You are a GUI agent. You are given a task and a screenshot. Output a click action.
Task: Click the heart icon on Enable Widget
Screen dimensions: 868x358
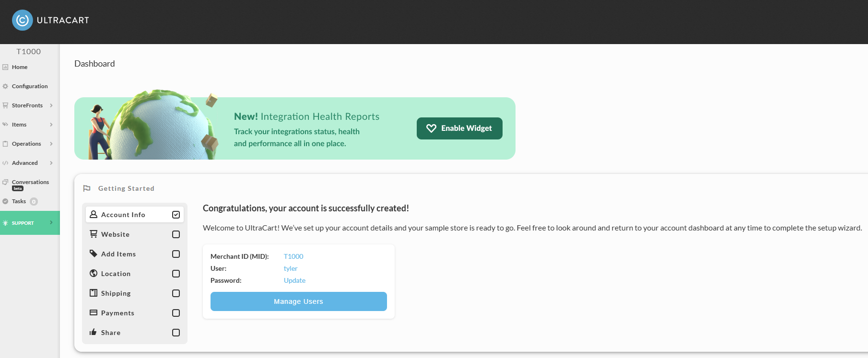[431, 128]
